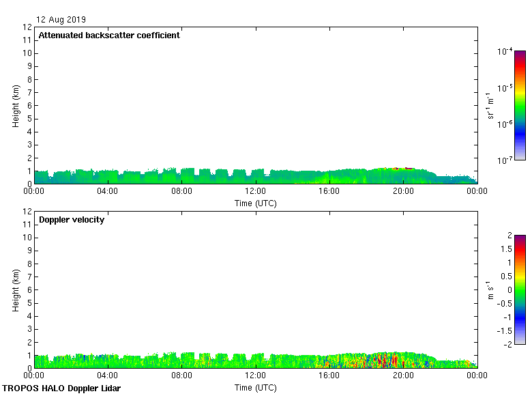The width and height of the screenshot is (532, 396).
Task: Select the "Attenuated backscatter coefficient" plot title
Action: coord(109,36)
